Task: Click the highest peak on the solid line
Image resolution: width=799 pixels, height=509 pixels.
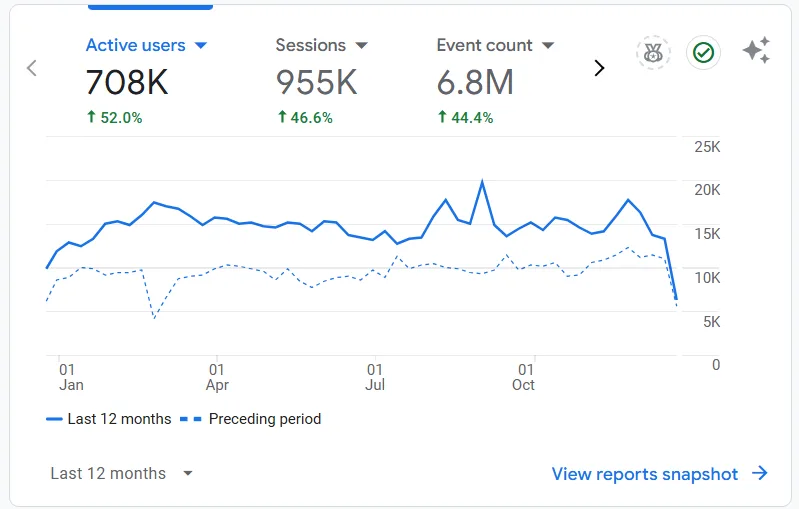Action: [x=482, y=182]
